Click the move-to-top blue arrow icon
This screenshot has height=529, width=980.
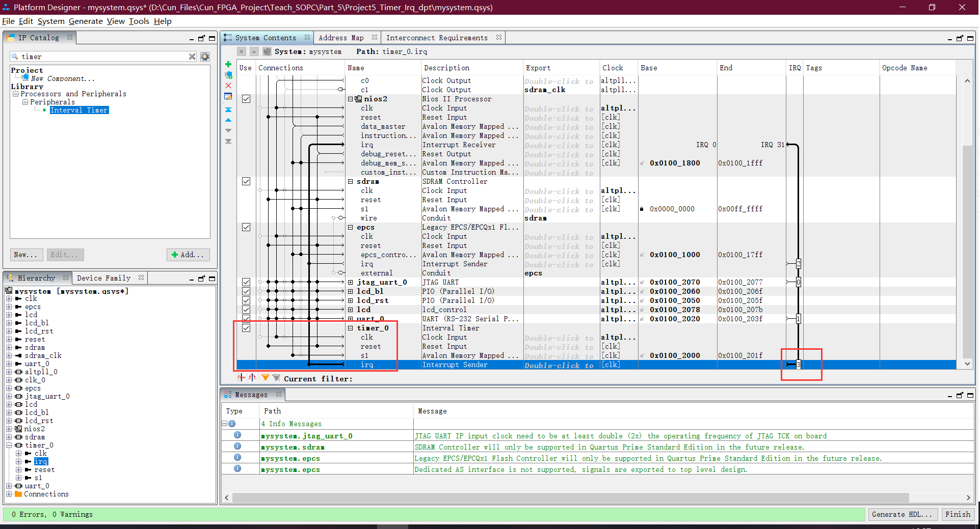pyautogui.click(x=228, y=109)
